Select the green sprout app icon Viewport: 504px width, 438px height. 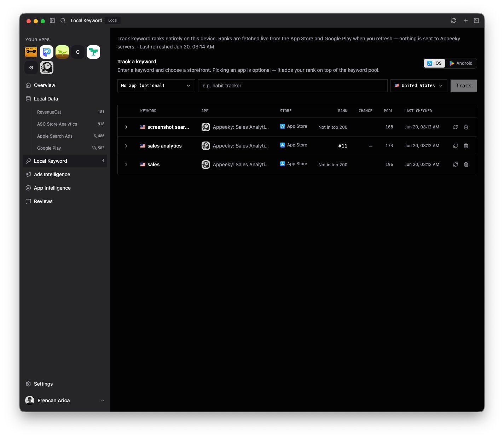[62, 52]
